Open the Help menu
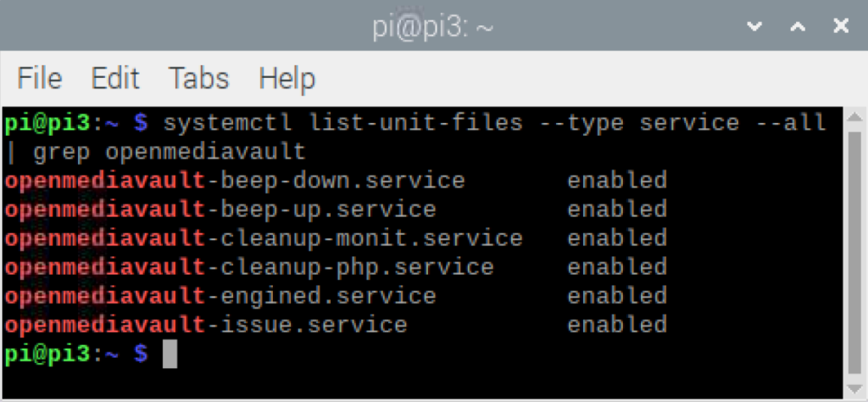Screen dimensions: 868x402 click(287, 79)
